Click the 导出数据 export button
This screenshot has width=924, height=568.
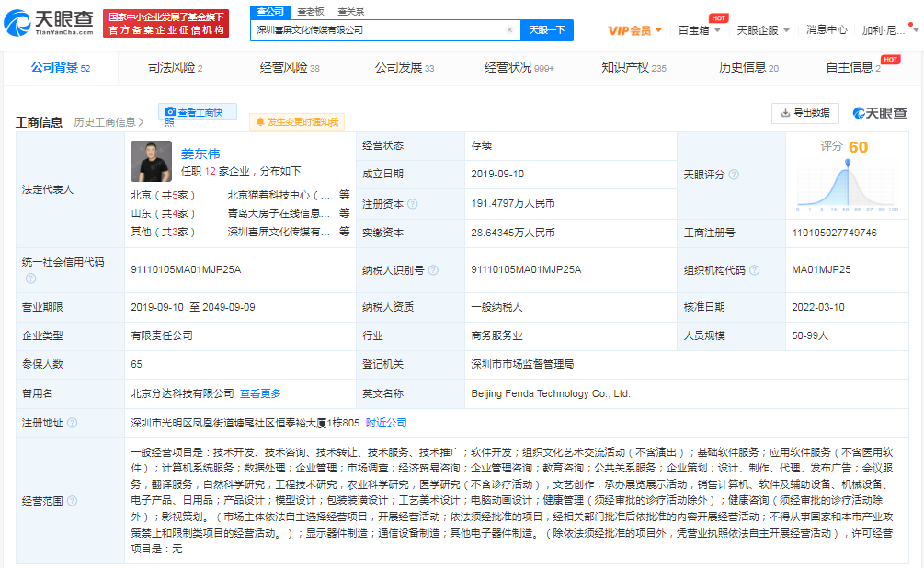[805, 113]
